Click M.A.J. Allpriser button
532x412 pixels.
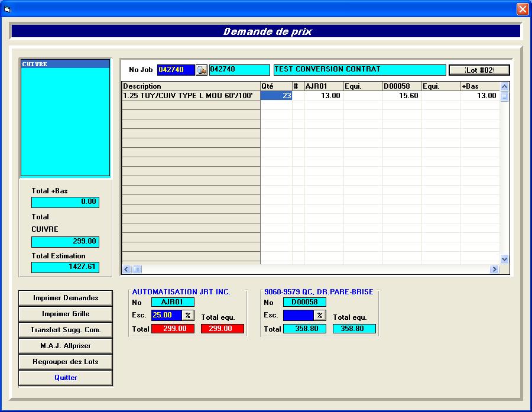(x=66, y=345)
